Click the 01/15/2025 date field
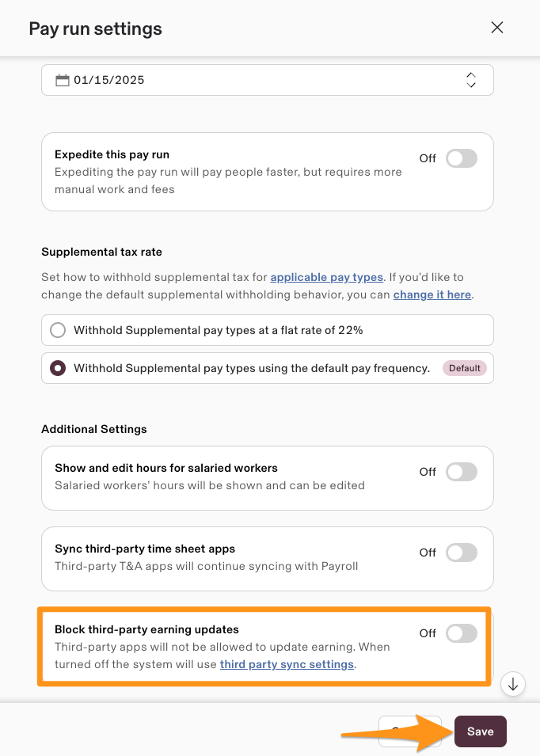 point(268,80)
